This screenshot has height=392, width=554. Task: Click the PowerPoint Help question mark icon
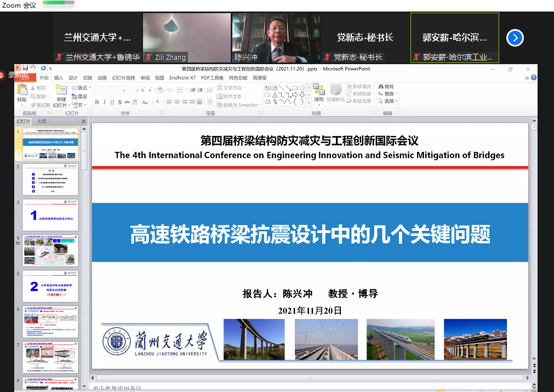coord(534,78)
